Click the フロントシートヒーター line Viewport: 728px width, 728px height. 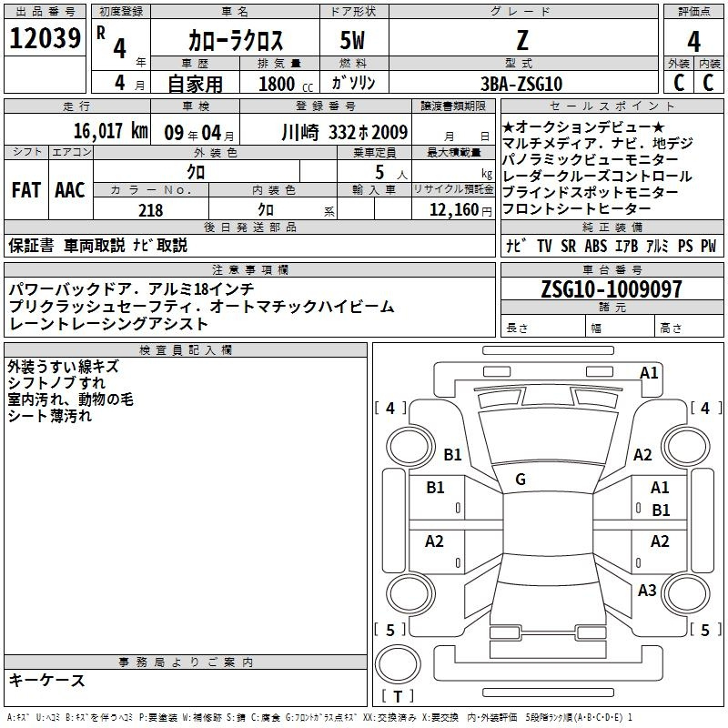[x=576, y=208]
